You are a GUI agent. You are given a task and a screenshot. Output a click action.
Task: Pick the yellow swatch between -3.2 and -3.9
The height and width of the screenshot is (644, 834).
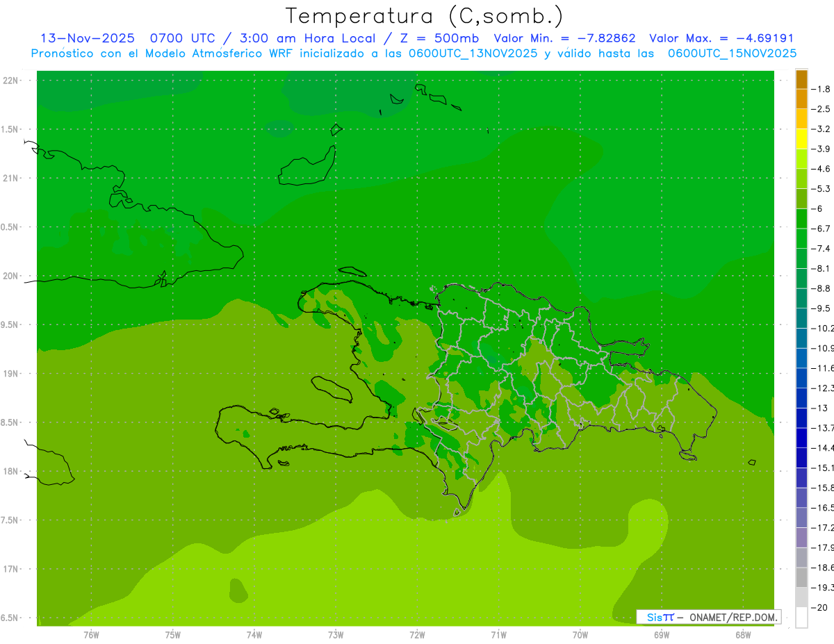801,139
